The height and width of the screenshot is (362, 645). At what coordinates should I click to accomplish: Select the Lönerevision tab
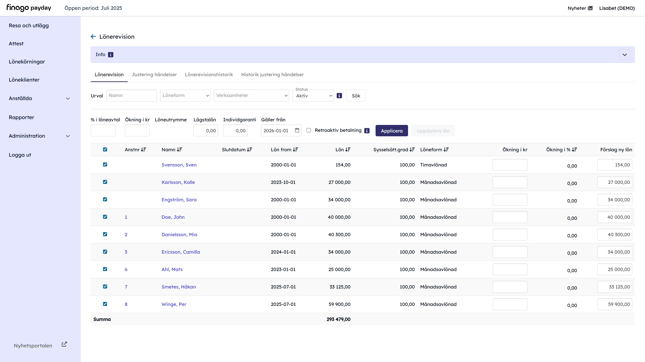click(x=109, y=74)
